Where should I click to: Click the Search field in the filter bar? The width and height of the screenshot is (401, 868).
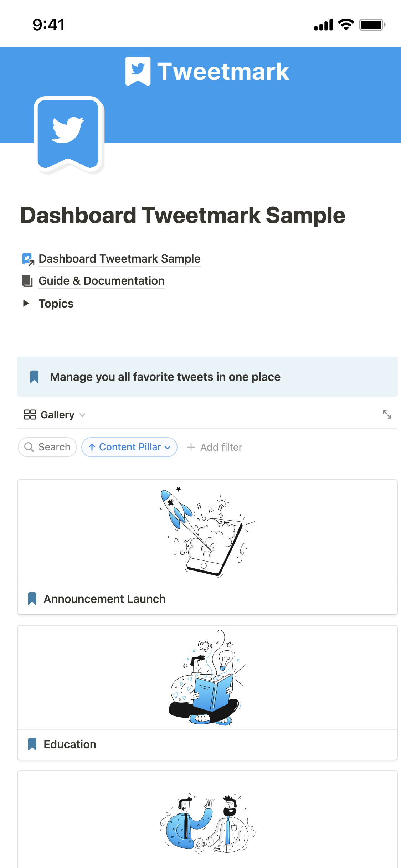[x=47, y=447]
